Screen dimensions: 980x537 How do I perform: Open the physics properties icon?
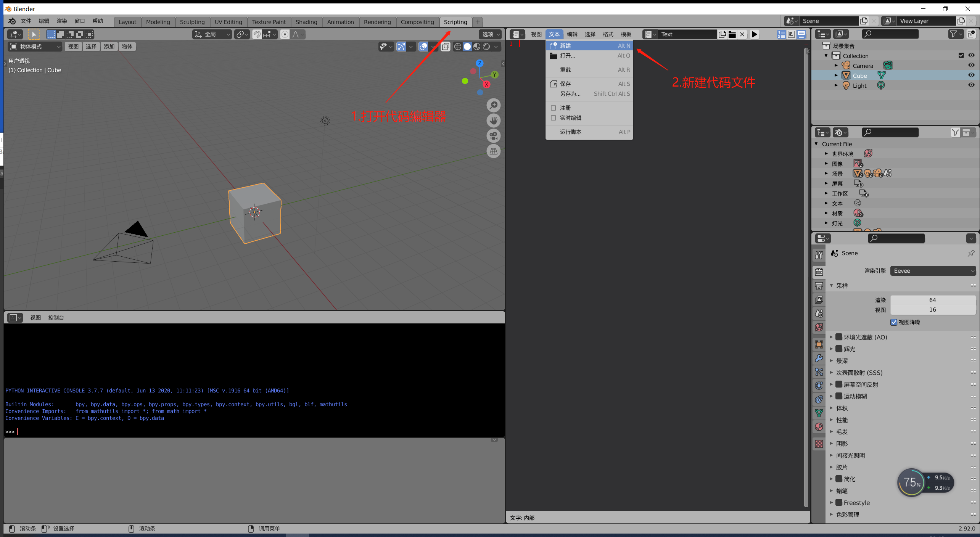tap(819, 386)
